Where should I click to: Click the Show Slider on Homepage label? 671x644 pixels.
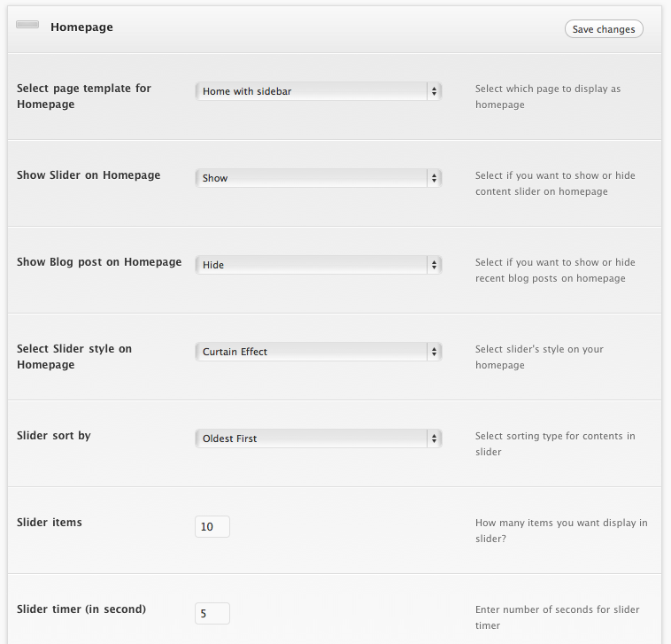[x=89, y=175]
